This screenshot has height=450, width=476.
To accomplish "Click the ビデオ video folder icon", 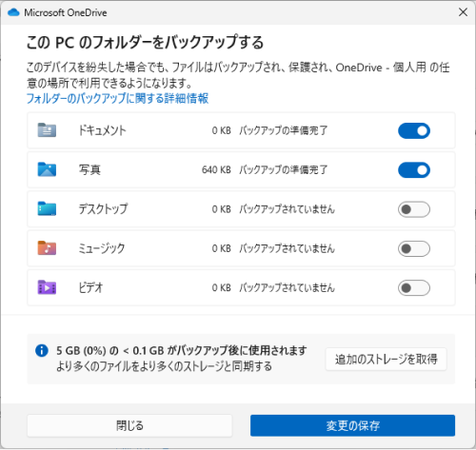I will click(x=47, y=287).
